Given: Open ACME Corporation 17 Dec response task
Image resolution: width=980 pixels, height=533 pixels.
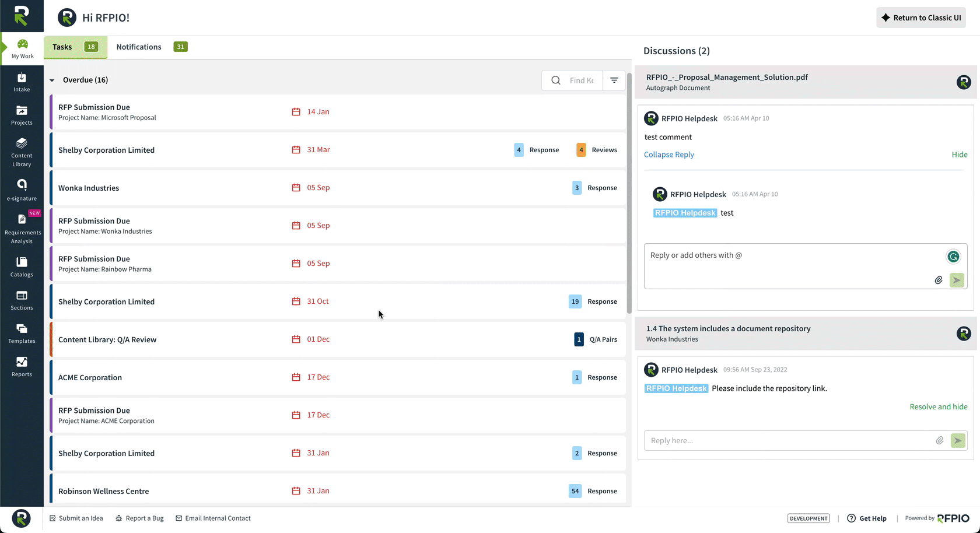Looking at the screenshot, I should click(x=338, y=377).
